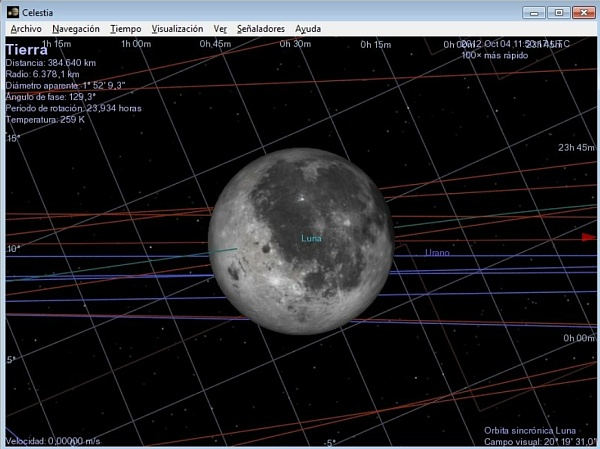The width and height of the screenshot is (600, 449).
Task: Expand the Tiempo menu
Action: 125,29
